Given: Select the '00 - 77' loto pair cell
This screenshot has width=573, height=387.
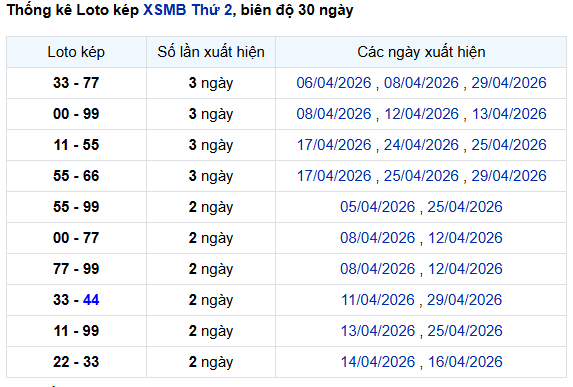Looking at the screenshot, I should 76,238.
